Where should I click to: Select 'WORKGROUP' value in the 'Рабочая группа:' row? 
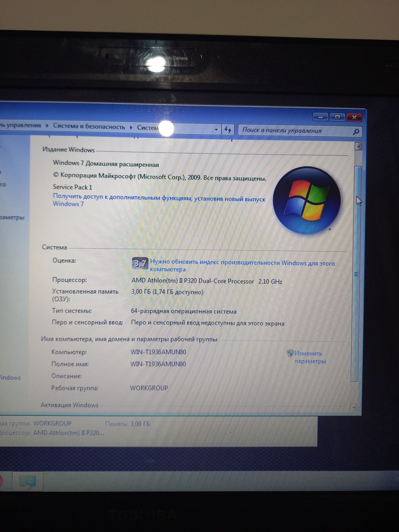point(149,388)
